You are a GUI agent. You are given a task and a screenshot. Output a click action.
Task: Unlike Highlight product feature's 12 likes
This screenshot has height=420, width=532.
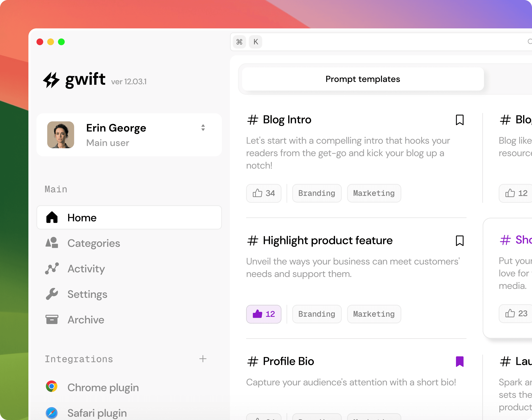(264, 314)
